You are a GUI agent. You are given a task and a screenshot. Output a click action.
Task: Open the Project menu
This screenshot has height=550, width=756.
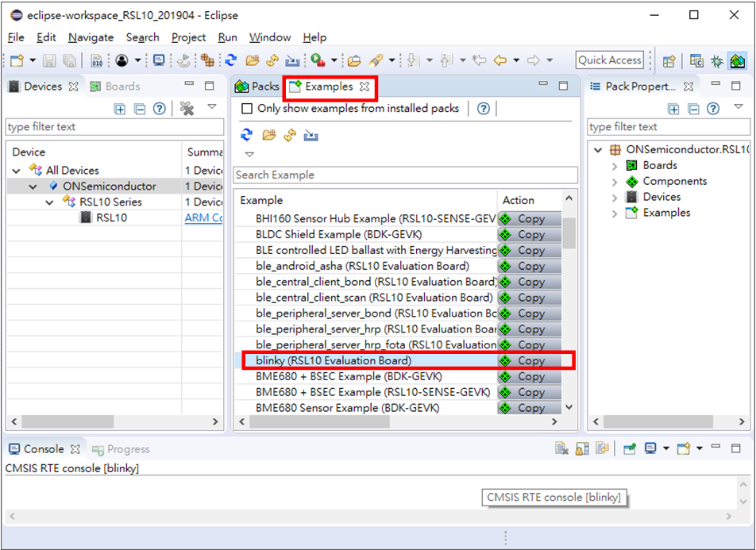pos(188,37)
